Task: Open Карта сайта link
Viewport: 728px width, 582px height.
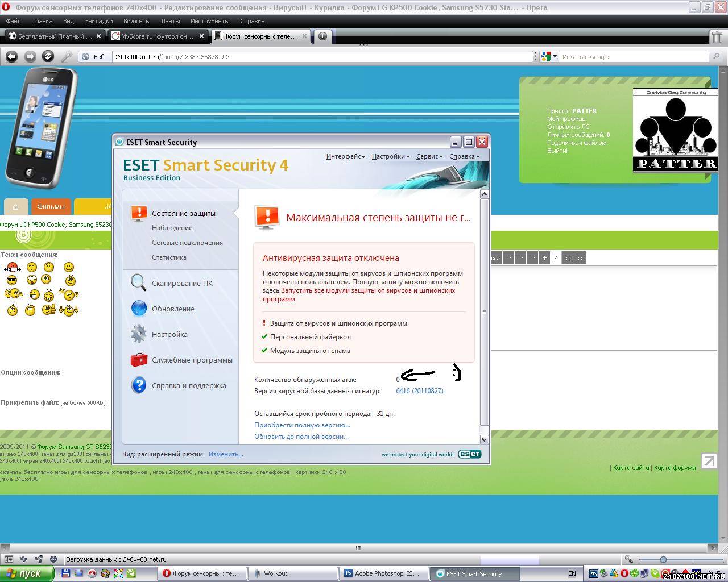Action: 631,468
